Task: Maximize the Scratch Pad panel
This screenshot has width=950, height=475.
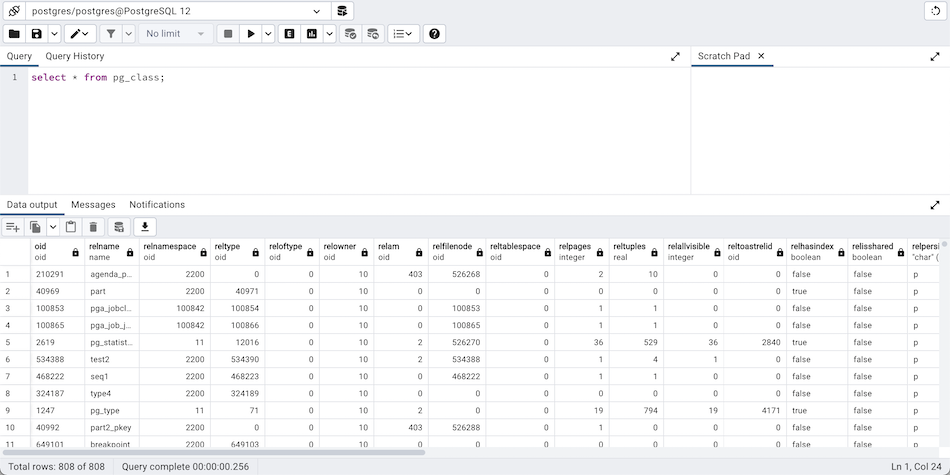Action: [935, 56]
